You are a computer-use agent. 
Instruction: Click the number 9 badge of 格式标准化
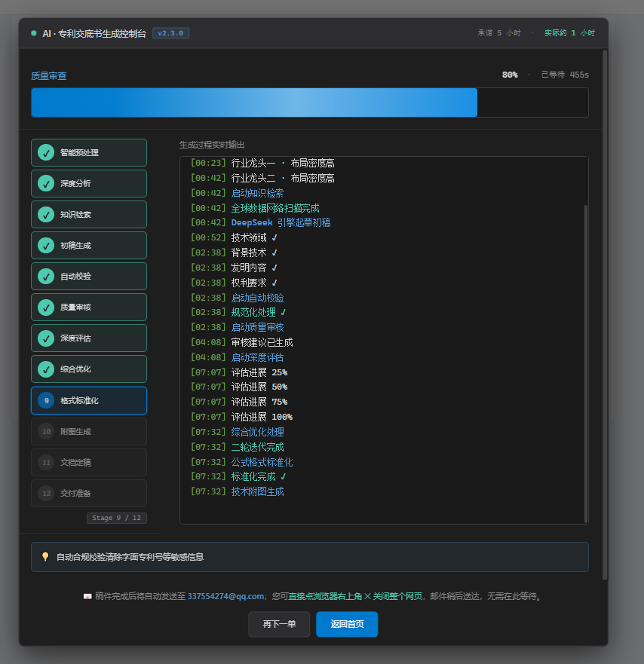[x=46, y=400]
